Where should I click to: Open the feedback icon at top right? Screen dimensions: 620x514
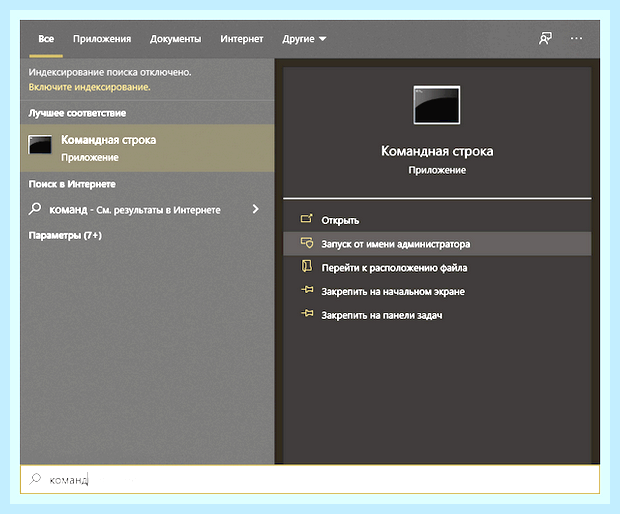[x=545, y=38]
